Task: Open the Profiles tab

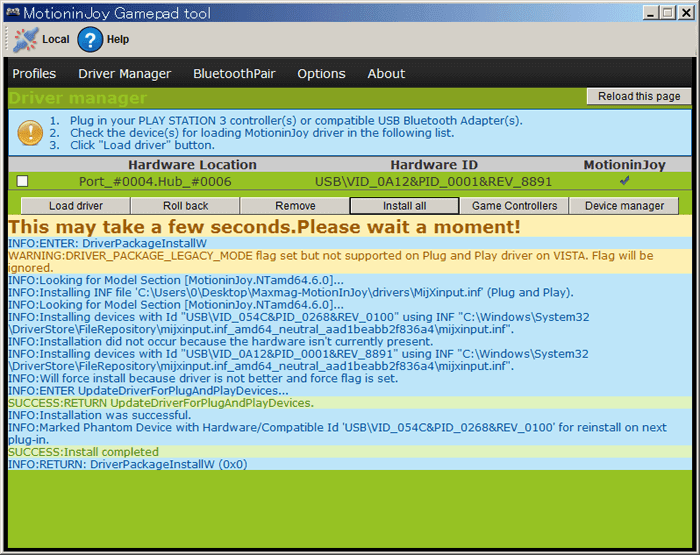Action: pos(34,74)
